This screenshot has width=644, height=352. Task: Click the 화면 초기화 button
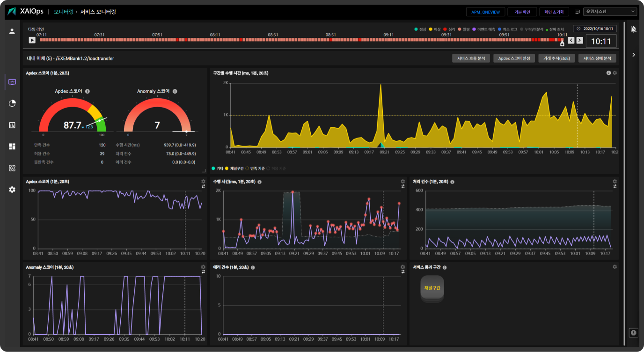click(x=555, y=12)
